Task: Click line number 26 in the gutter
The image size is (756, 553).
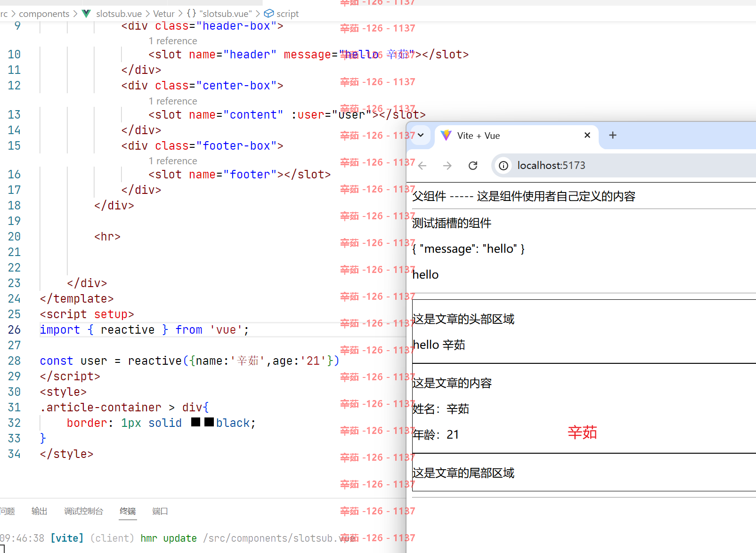Action: coord(14,329)
